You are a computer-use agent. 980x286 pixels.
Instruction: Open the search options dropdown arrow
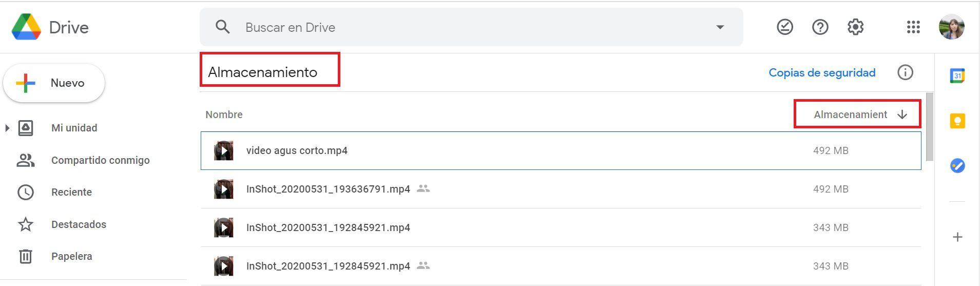click(720, 27)
